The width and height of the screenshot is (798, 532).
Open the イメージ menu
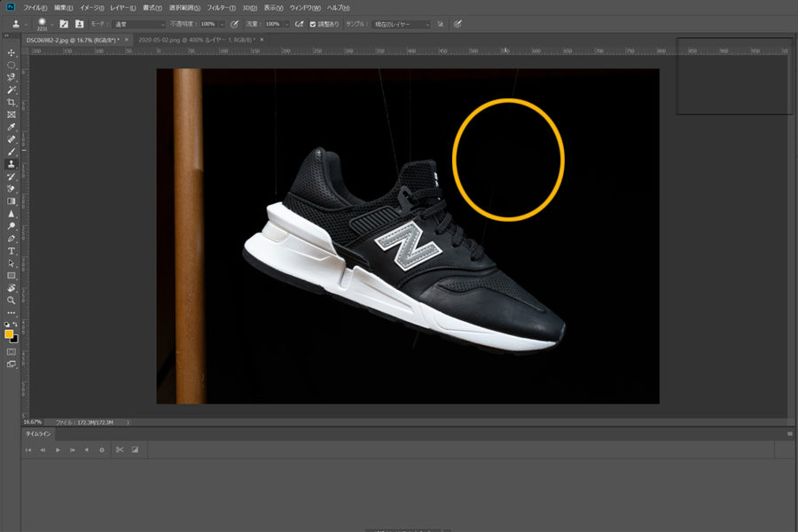click(92, 8)
